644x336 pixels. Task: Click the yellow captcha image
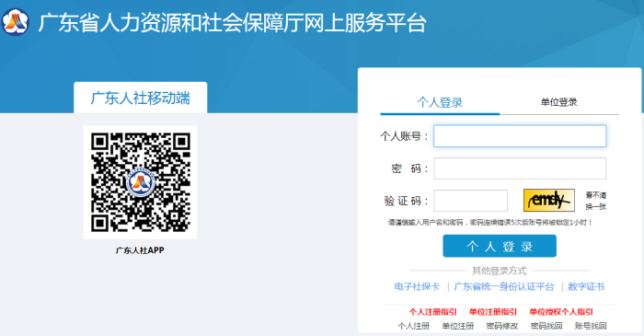pos(548,201)
